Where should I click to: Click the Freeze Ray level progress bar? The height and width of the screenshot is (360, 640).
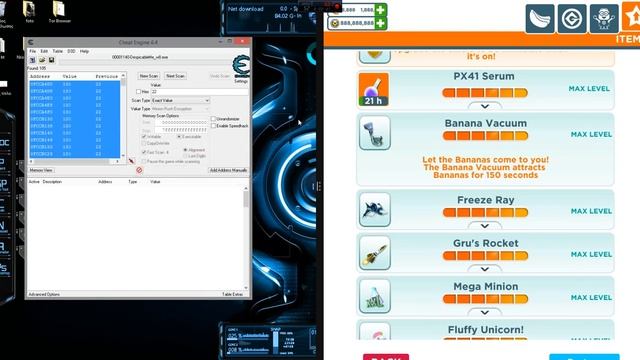tap(485, 212)
